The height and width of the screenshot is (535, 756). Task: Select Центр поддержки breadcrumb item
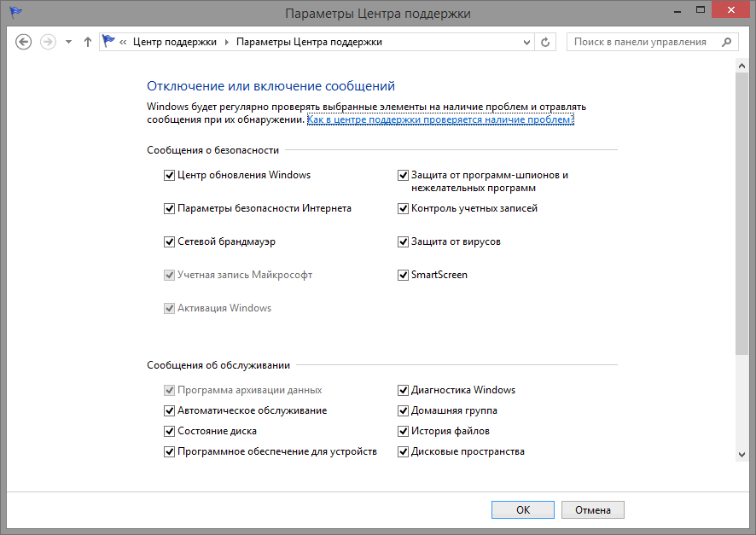coord(175,42)
